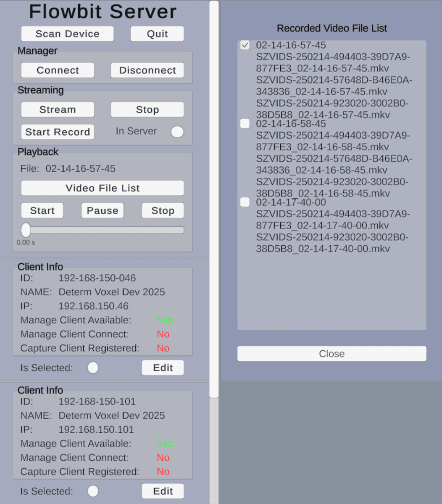Edit the client 192-168-150-101 info
The width and height of the screenshot is (442, 504).
point(163,491)
